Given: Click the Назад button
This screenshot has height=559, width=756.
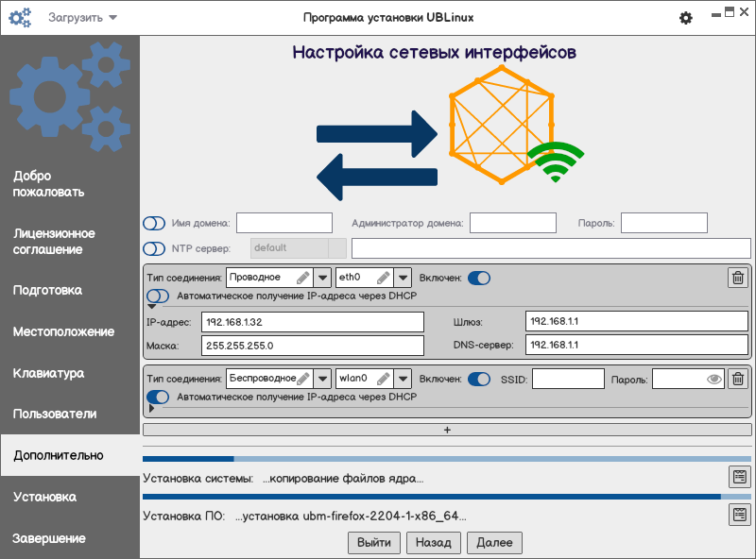Looking at the screenshot, I should point(434,543).
